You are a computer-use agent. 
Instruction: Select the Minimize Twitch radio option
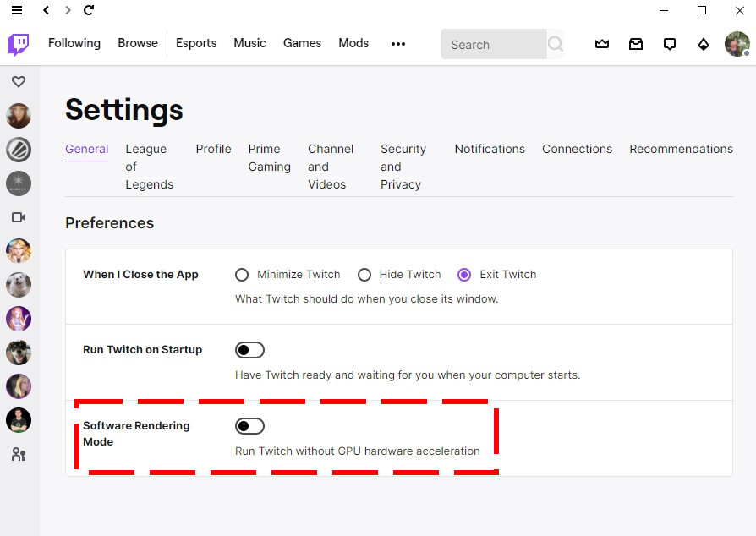pos(242,275)
